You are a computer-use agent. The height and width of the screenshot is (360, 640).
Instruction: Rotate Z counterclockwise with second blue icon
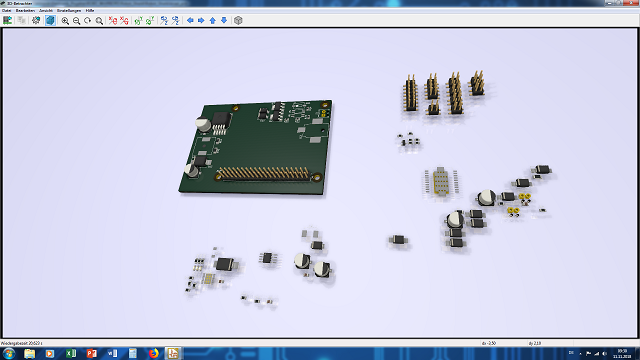(176, 20)
